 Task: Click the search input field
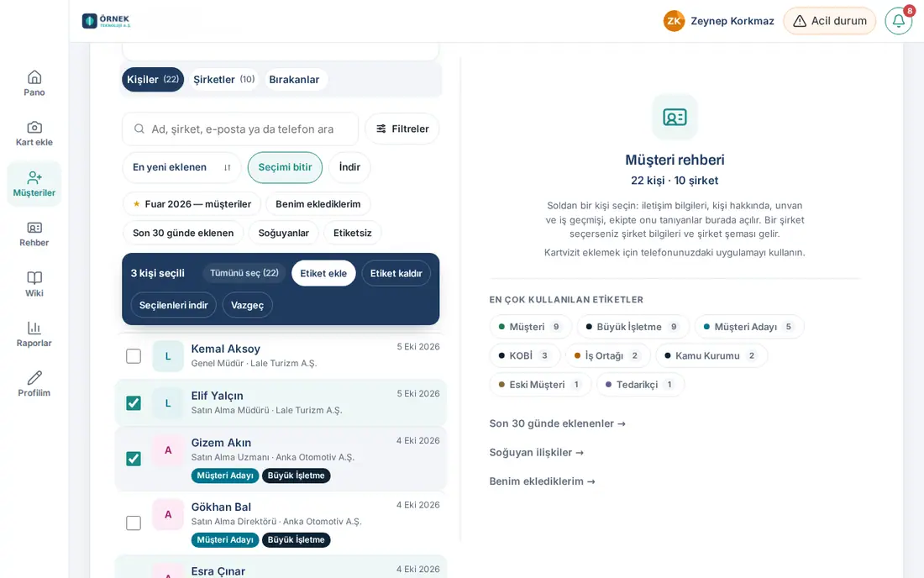pos(240,129)
